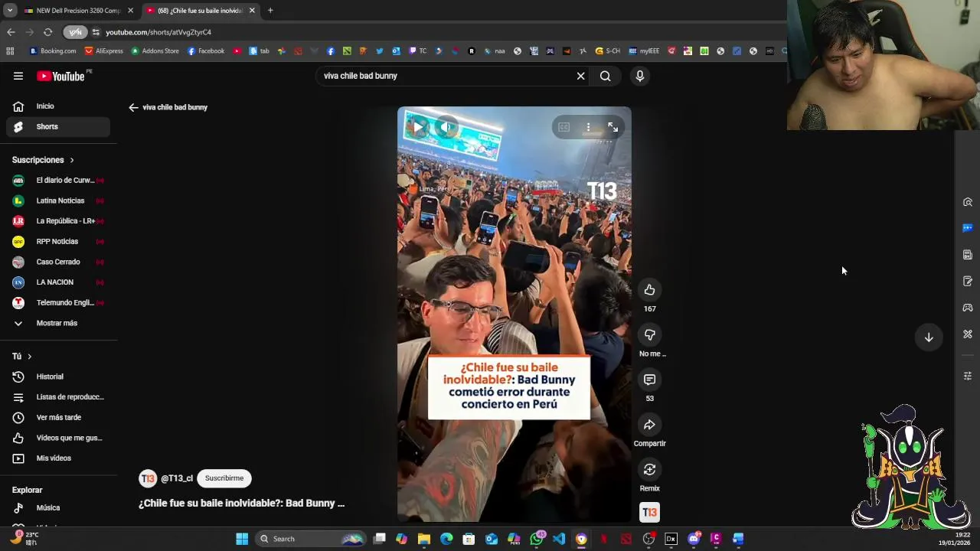This screenshot has height=551, width=980.
Task: Open the Addons Store bookmark
Action: tap(155, 51)
